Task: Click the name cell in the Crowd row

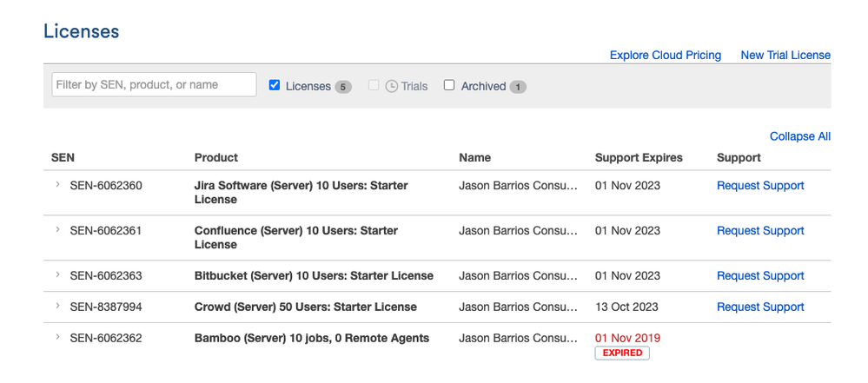Action: click(x=518, y=307)
